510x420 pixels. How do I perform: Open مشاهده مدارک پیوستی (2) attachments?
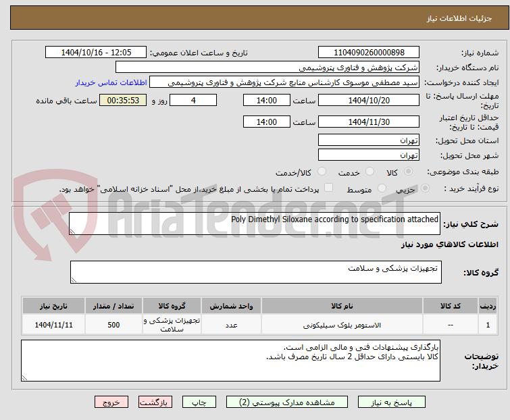pyautogui.click(x=287, y=402)
